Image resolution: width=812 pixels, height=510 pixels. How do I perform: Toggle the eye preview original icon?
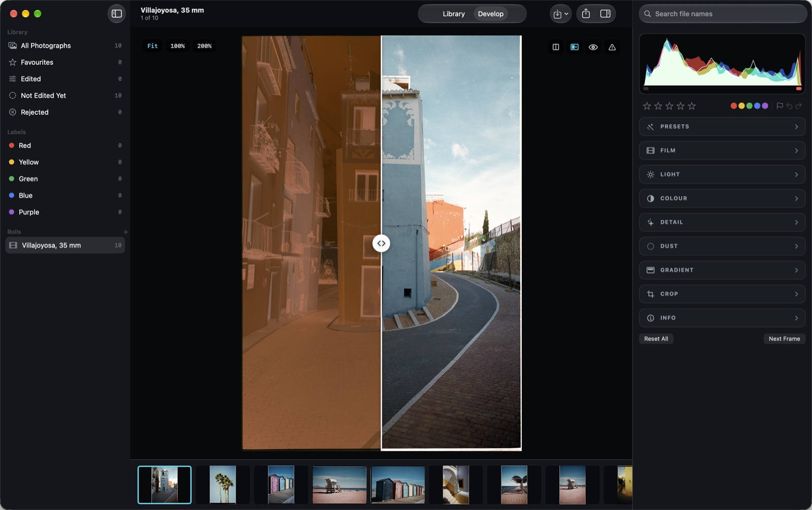point(593,47)
